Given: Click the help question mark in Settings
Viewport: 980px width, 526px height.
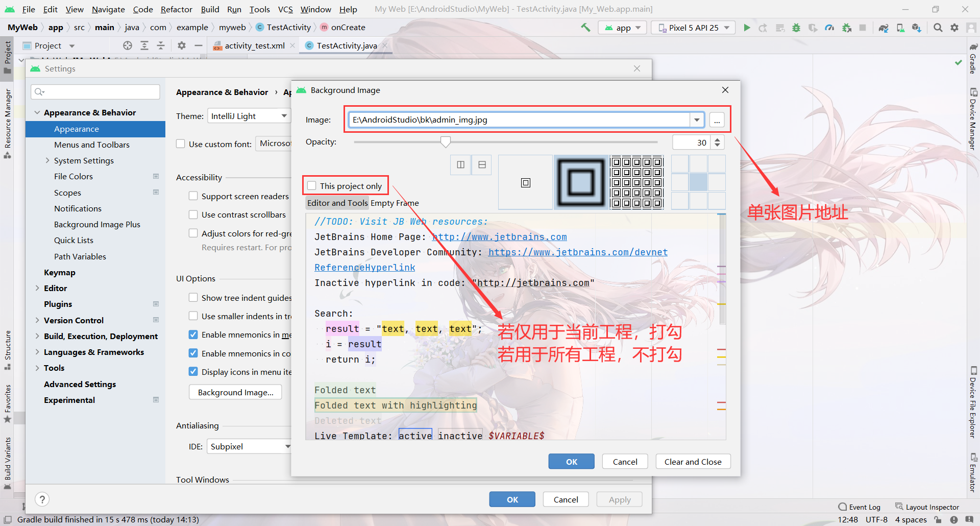Looking at the screenshot, I should 42,499.
